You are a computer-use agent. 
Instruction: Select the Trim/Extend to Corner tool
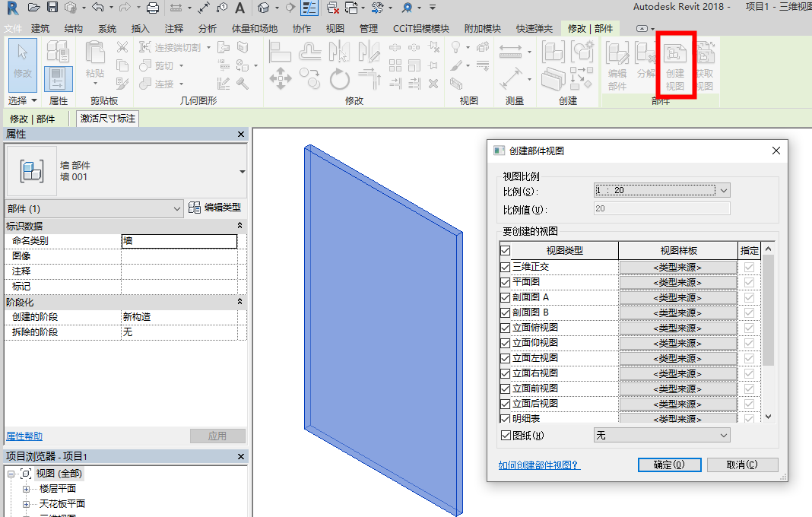coord(370,79)
